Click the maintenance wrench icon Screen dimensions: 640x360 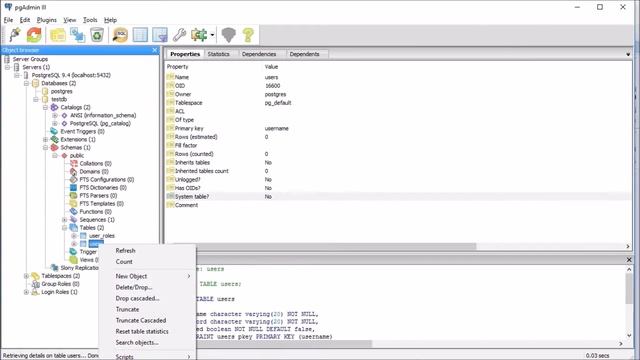coord(179,35)
